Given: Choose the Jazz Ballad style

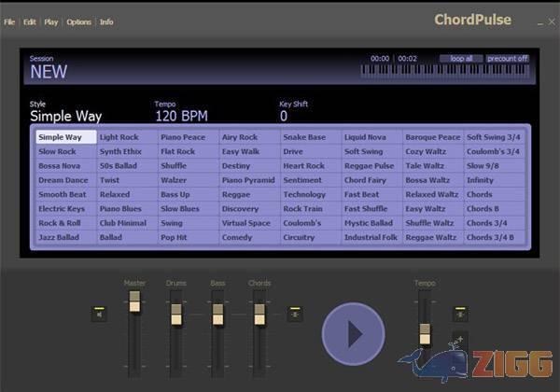Looking at the screenshot, I should (60, 238).
